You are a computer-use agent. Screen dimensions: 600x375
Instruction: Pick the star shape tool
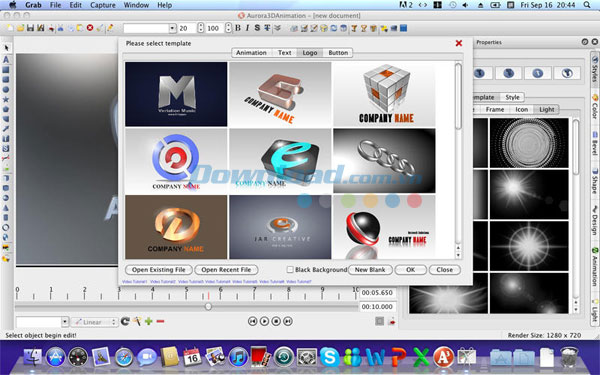point(6,99)
